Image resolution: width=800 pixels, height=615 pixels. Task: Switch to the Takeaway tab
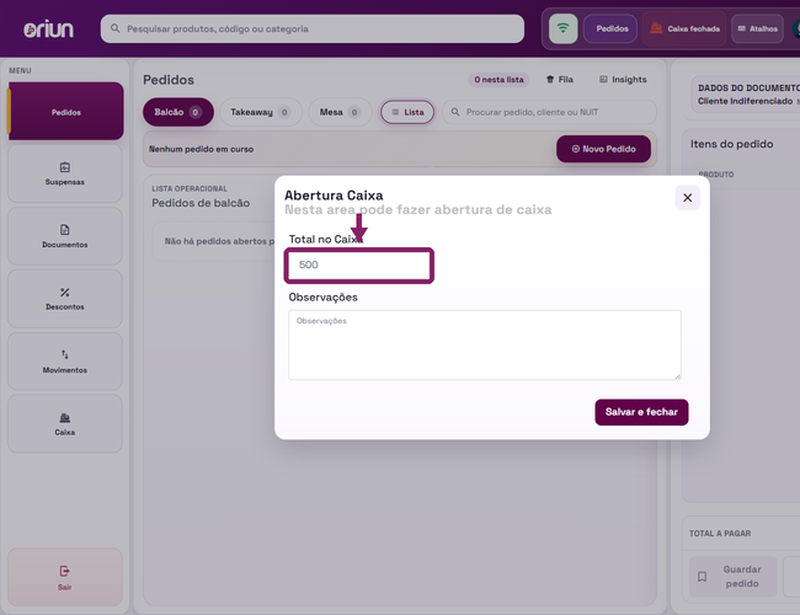point(261,112)
